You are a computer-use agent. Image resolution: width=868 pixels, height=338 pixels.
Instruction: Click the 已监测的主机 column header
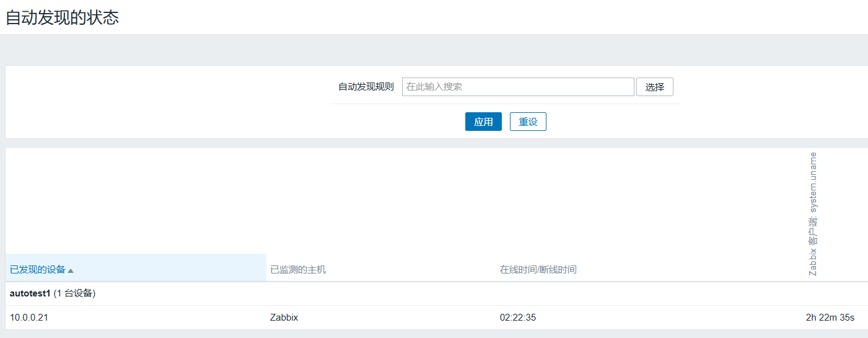(298, 270)
